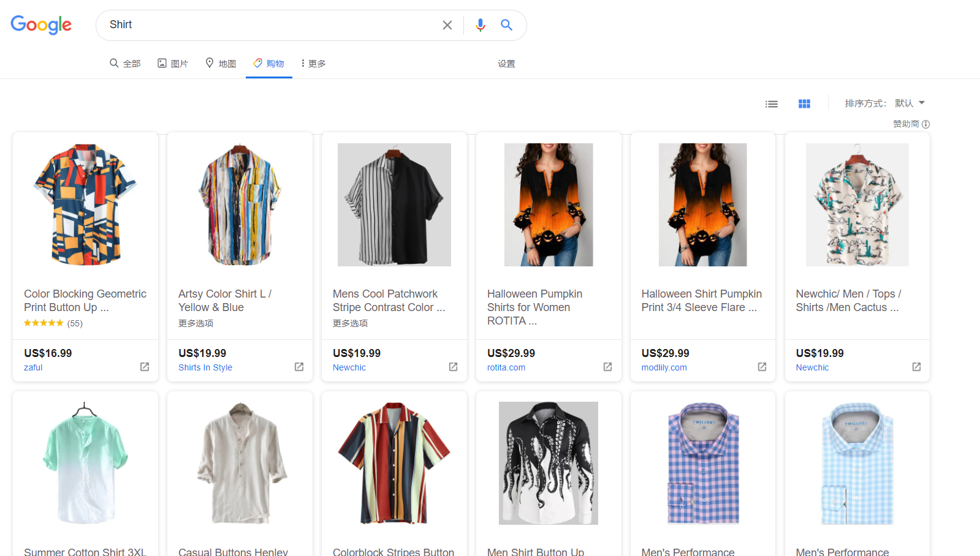Open Halloween Shirt Pumpkin Print title
Viewport: 980px width, 556px height.
[x=702, y=301]
